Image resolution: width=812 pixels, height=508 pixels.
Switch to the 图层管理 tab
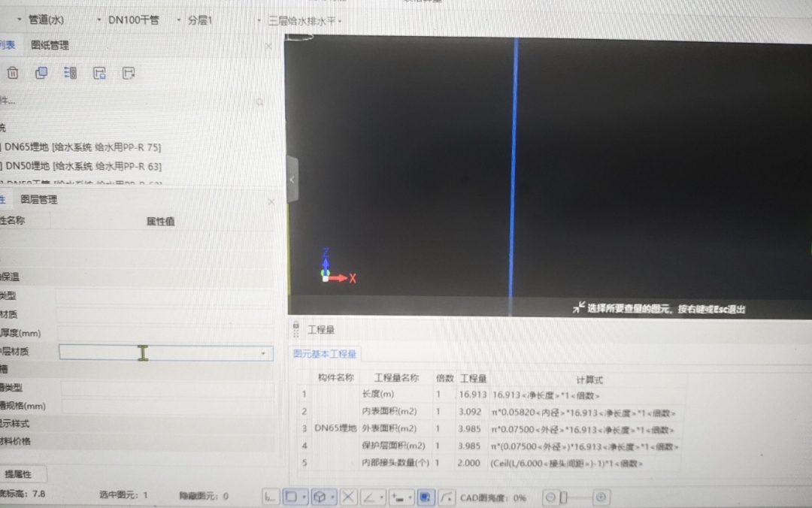(x=39, y=199)
